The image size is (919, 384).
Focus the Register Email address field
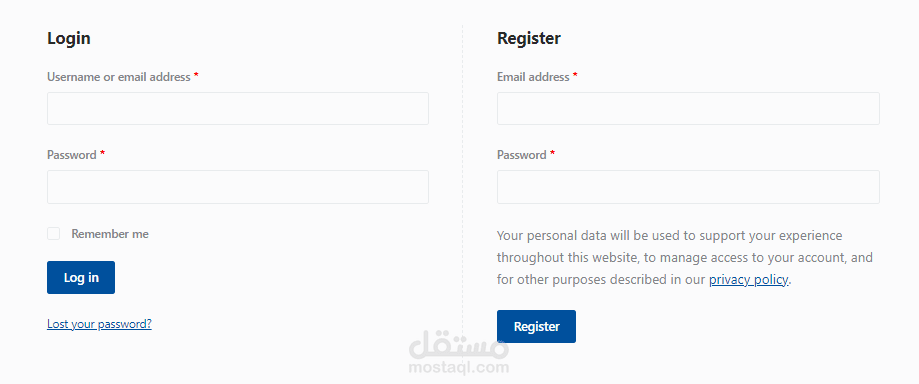[688, 108]
